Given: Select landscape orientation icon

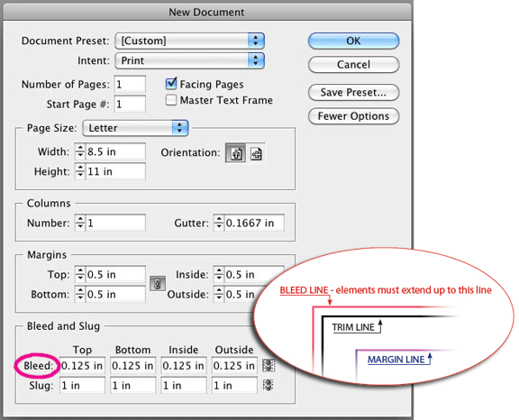Looking at the screenshot, I should tap(256, 153).
